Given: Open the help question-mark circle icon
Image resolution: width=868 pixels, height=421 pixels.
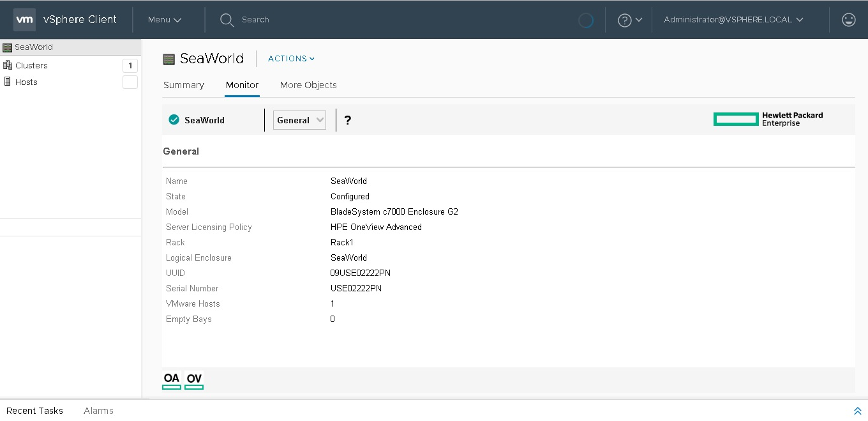Looking at the screenshot, I should (624, 20).
